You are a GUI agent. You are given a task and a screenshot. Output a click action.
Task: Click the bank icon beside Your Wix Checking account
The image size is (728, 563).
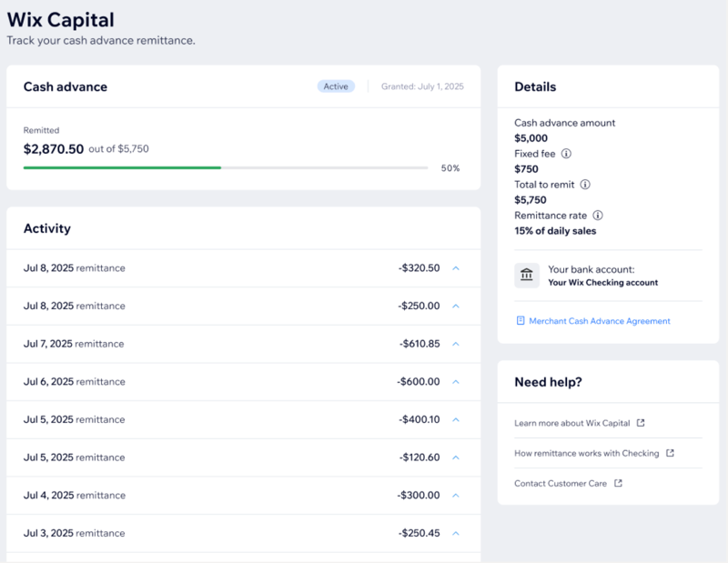tap(526, 275)
